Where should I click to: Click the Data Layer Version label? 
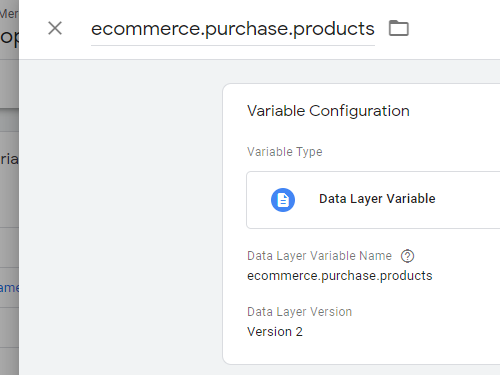299,312
